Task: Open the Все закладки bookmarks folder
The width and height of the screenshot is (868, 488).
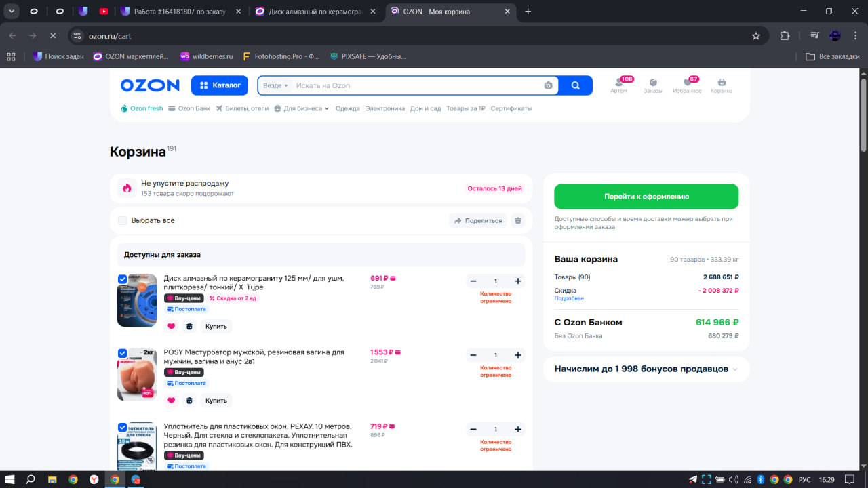Action: [x=832, y=56]
